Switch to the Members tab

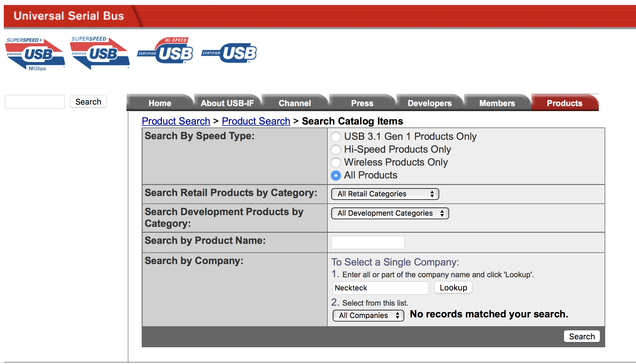coord(497,103)
